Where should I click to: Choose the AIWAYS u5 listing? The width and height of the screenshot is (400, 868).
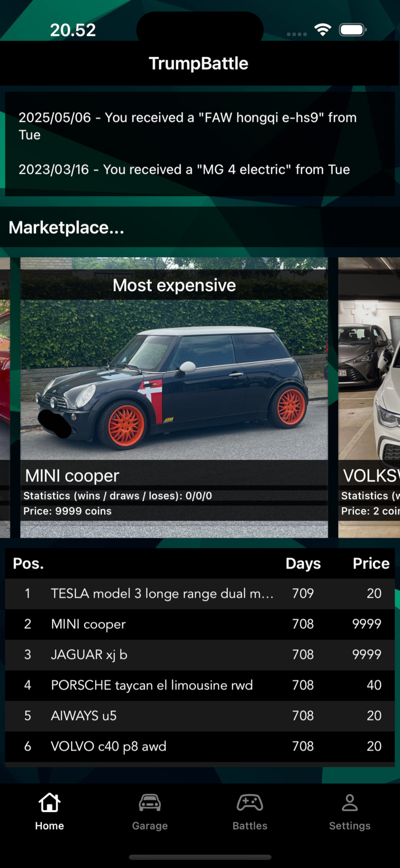pyautogui.click(x=200, y=716)
